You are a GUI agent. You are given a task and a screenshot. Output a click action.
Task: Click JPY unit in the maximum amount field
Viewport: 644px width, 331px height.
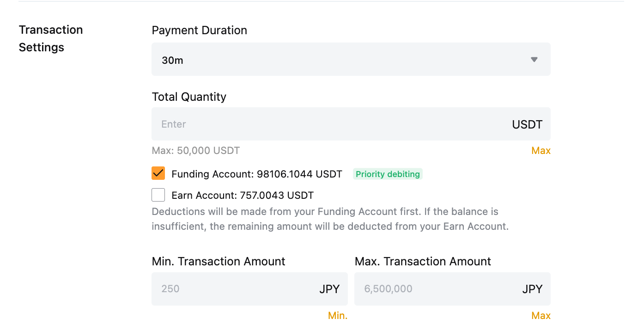pos(532,289)
